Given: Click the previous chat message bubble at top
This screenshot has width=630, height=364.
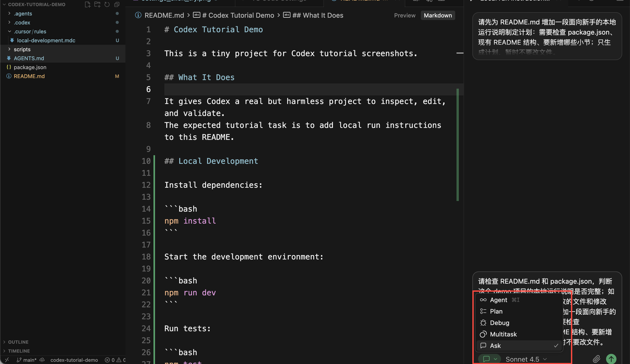Looking at the screenshot, I should (x=547, y=36).
